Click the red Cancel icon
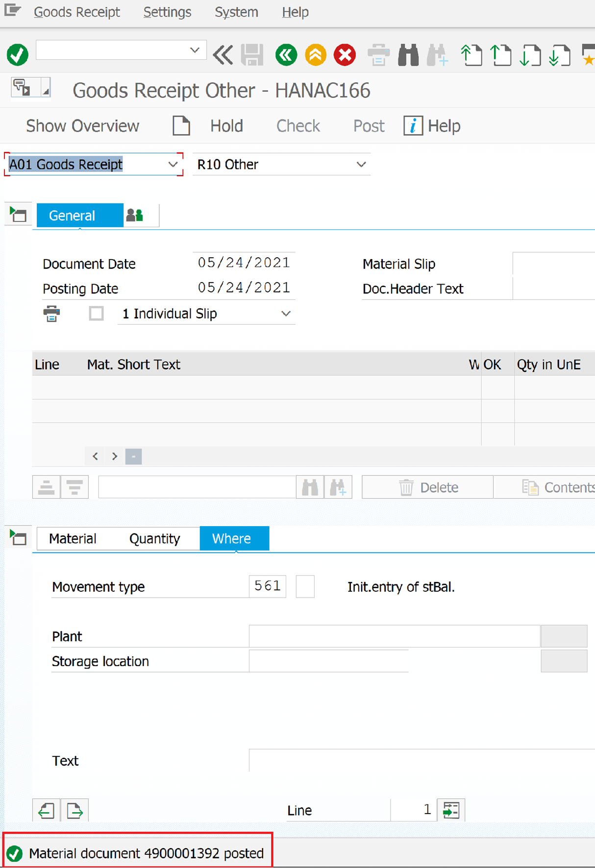 coord(345,54)
